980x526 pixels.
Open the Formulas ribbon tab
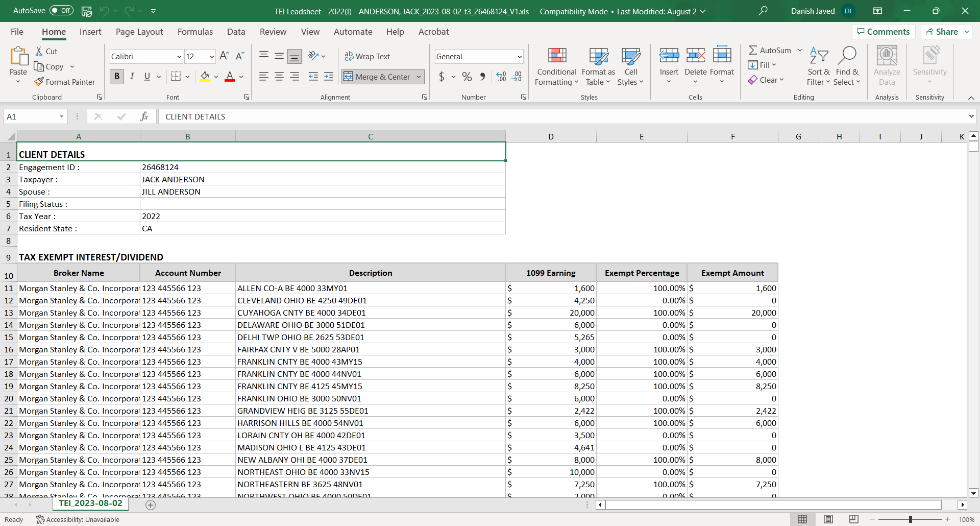(195, 32)
